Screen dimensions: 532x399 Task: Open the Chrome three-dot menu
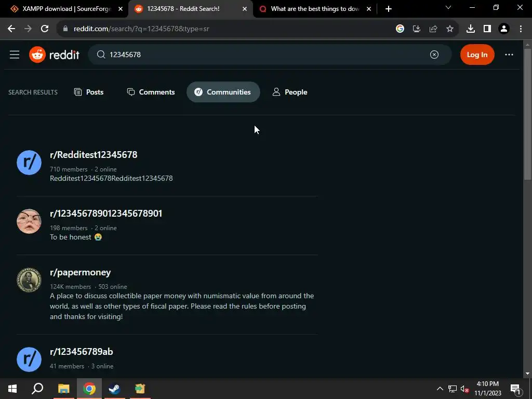click(521, 29)
